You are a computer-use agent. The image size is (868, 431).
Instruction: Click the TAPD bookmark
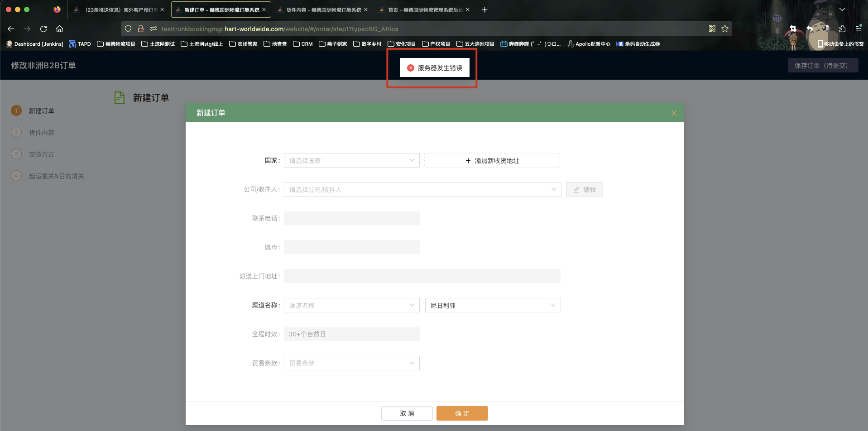(x=80, y=44)
